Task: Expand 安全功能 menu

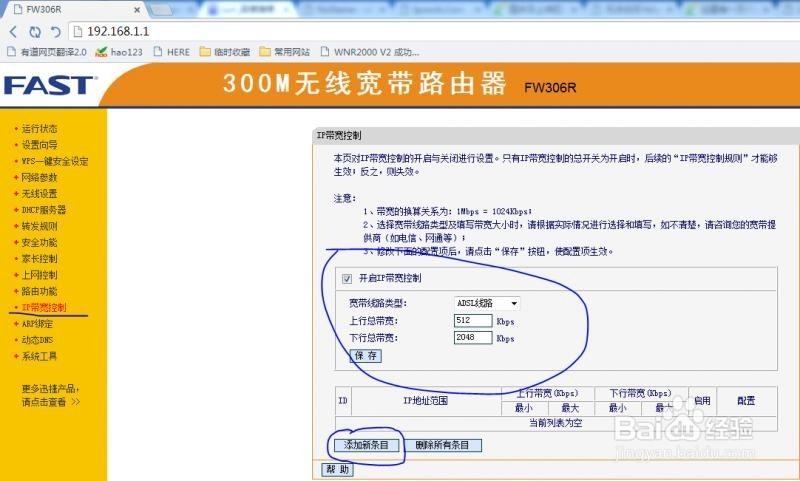Action: point(39,242)
